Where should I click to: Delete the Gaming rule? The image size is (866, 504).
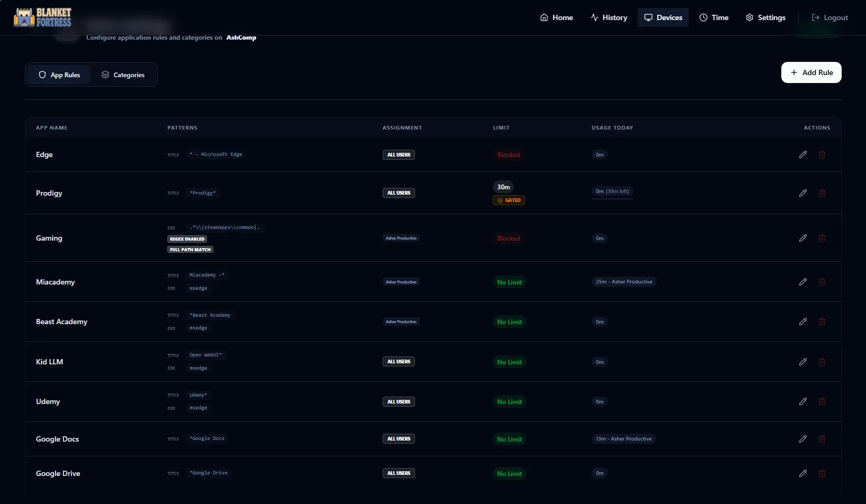pos(822,238)
